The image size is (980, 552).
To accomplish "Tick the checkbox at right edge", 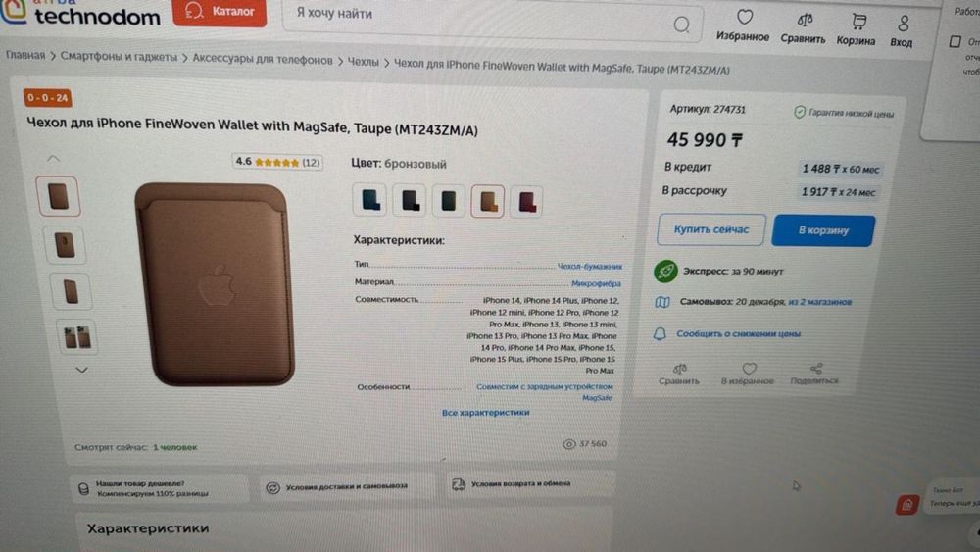I will click(955, 42).
